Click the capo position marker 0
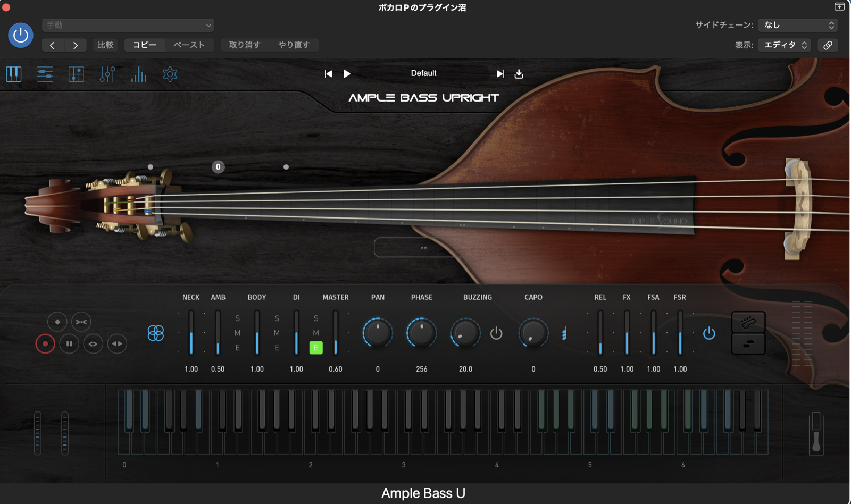 (218, 167)
